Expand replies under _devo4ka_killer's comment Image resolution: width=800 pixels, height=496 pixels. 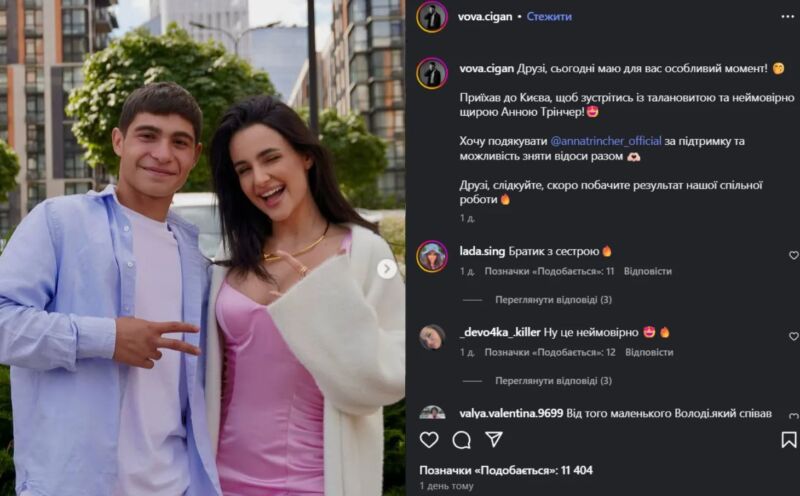click(x=553, y=381)
